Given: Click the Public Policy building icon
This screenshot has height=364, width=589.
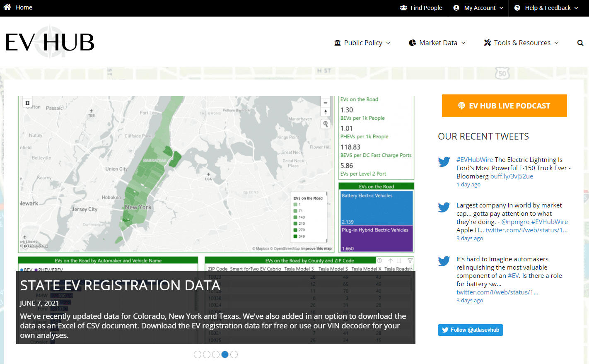Looking at the screenshot, I should (338, 43).
